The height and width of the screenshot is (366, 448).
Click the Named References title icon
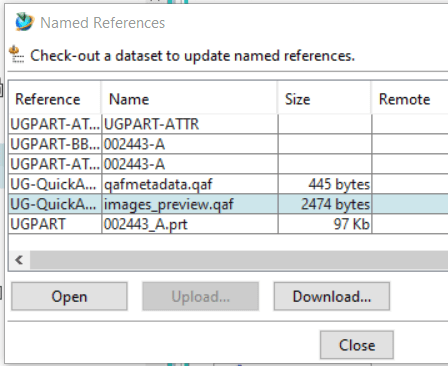[x=24, y=22]
